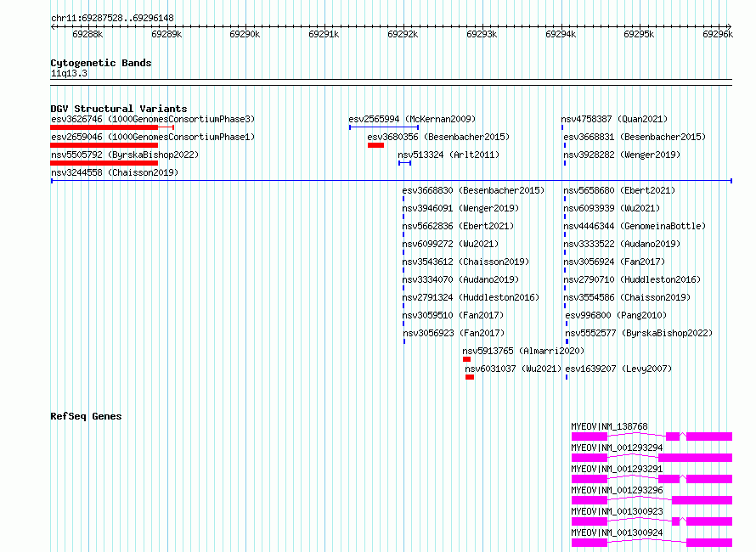Select nsv4446344 (GenomeinaBottle) label

[x=635, y=226]
